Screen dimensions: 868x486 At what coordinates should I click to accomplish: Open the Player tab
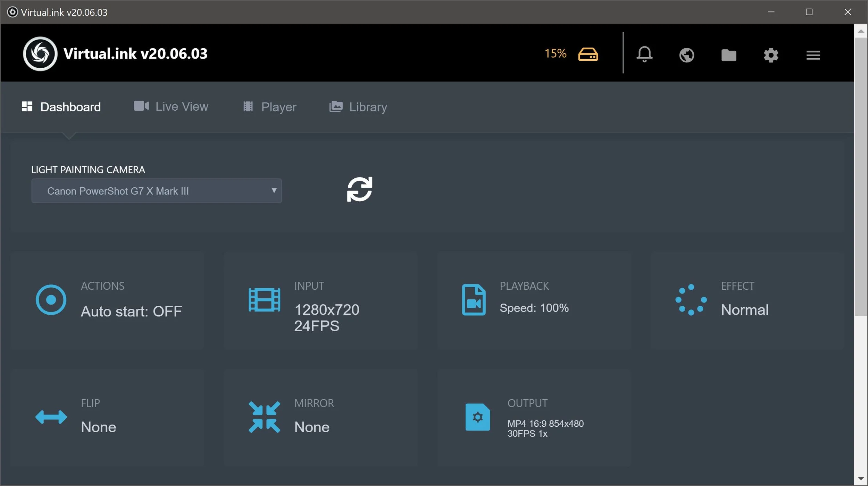[270, 107]
